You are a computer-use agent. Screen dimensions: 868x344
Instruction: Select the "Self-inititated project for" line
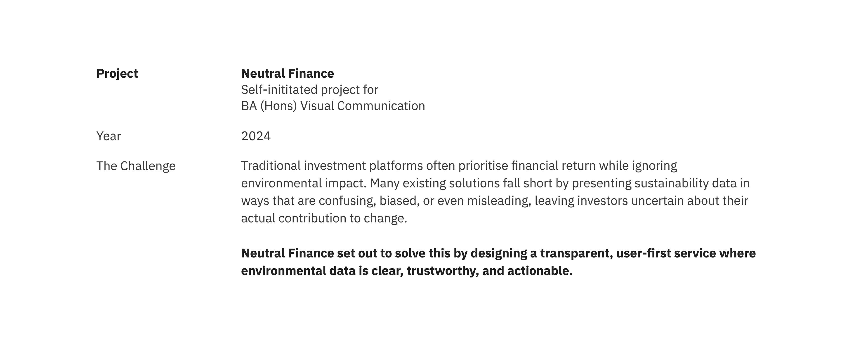[x=310, y=90]
